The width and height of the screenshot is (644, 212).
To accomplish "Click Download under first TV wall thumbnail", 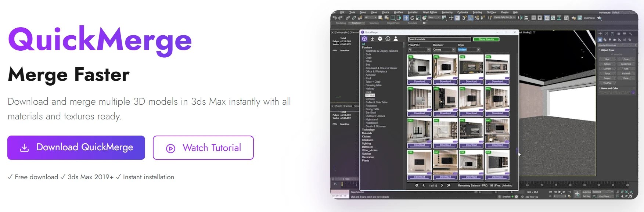I will click(x=419, y=82).
